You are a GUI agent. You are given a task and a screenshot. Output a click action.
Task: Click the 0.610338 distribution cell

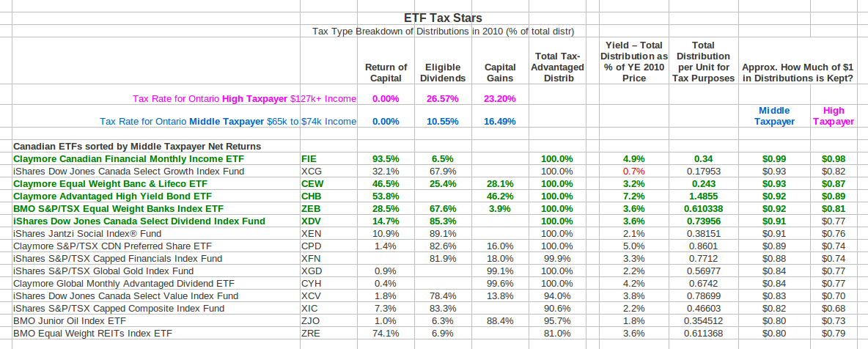pyautogui.click(x=703, y=208)
